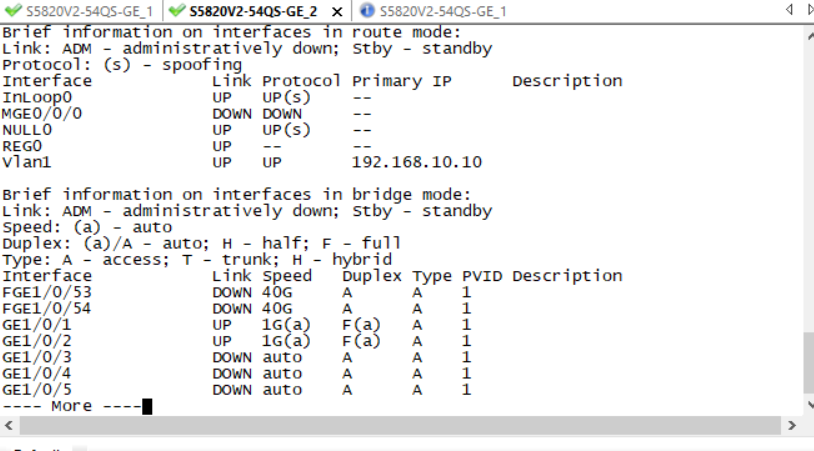Screen dimensions: 814x451
Task: Click the horizontal scrollbar right arrow
Action: point(792,425)
